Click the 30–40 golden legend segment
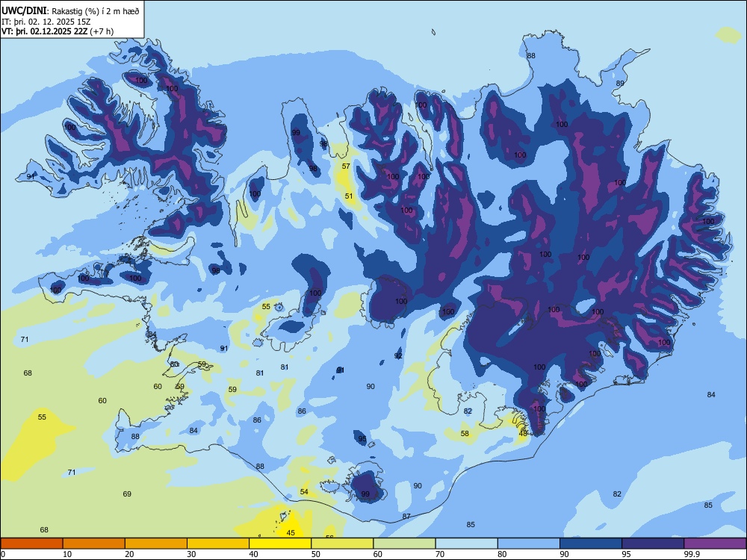 (x=218, y=544)
